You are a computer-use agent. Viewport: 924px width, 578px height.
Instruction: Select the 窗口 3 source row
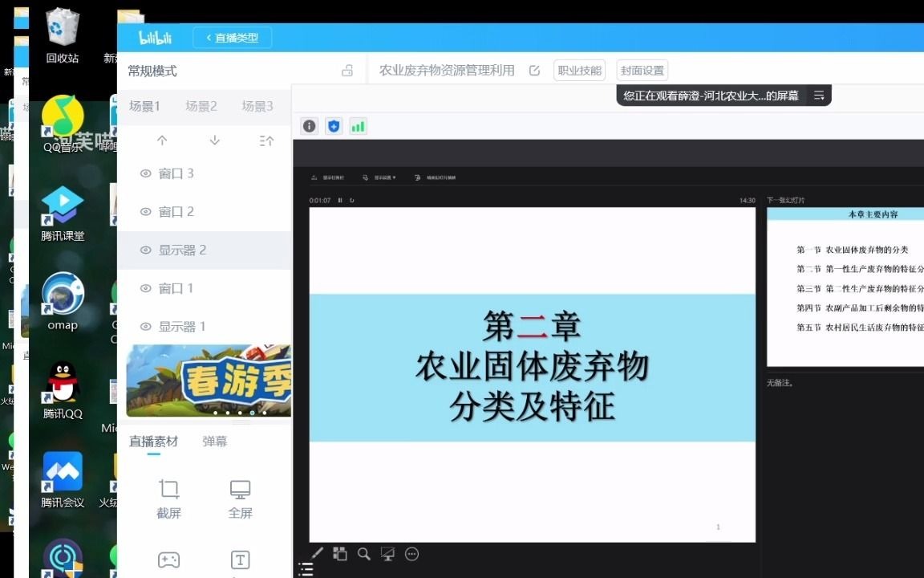click(x=205, y=173)
